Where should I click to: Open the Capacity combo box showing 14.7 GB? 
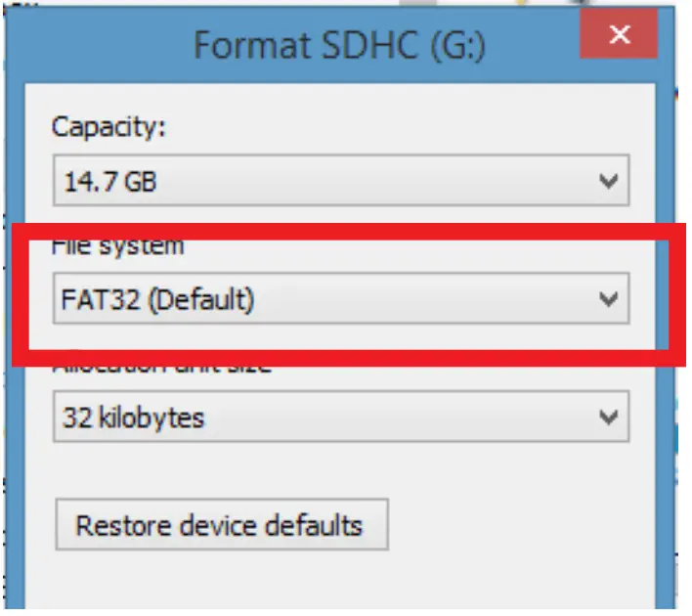[340, 182]
